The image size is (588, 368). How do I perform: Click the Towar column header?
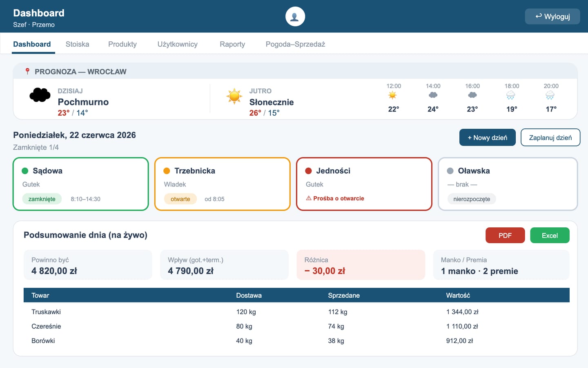point(40,295)
